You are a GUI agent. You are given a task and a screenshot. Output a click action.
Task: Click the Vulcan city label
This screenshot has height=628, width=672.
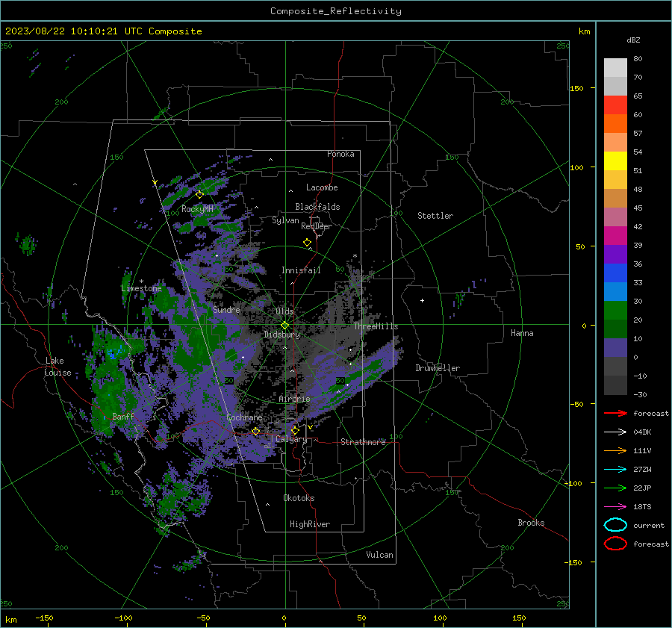pyautogui.click(x=379, y=555)
